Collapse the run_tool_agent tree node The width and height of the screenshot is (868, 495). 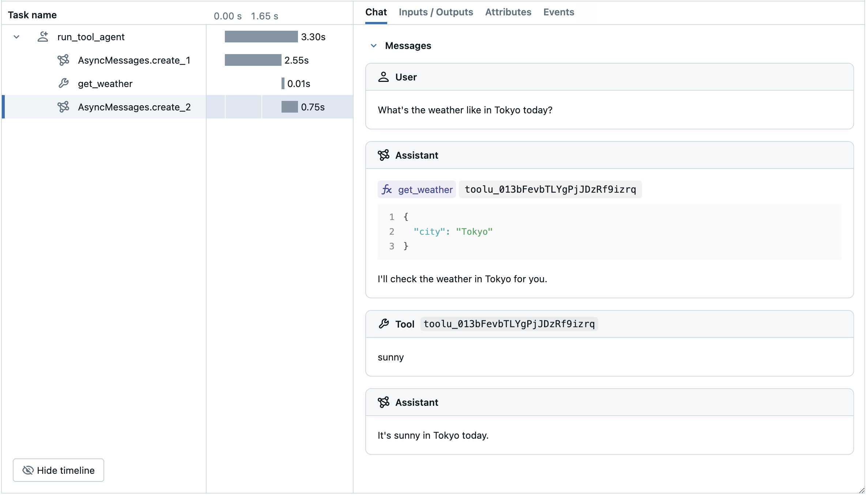coord(16,37)
